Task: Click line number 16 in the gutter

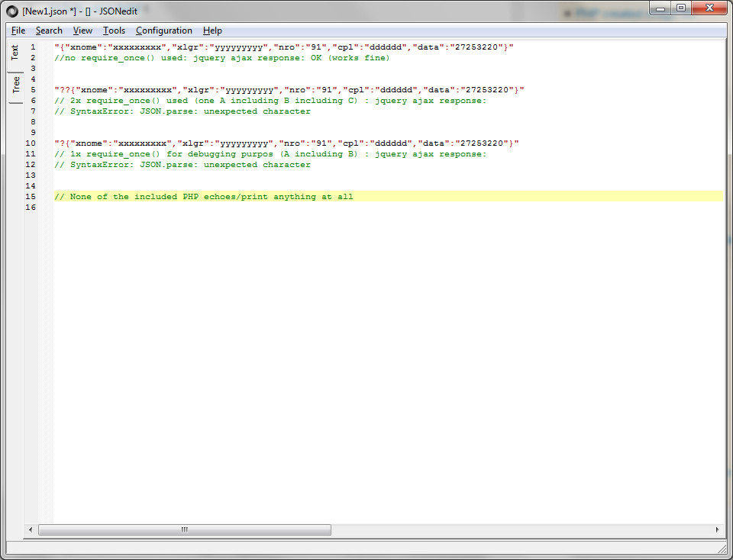Action: click(31, 208)
